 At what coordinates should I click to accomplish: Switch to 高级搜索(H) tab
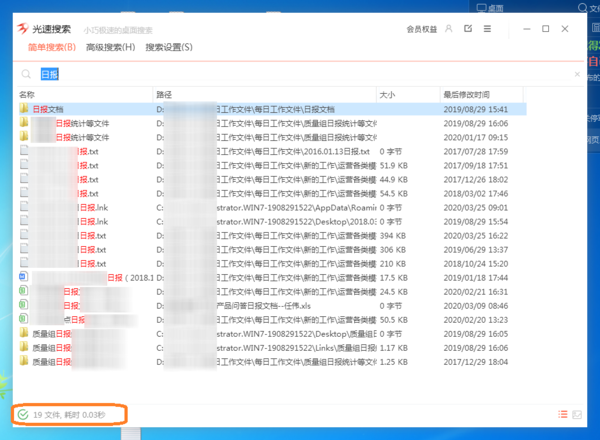111,47
